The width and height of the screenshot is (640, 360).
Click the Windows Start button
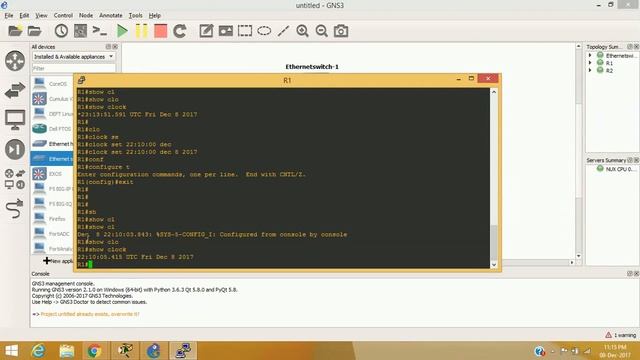coord(11,351)
